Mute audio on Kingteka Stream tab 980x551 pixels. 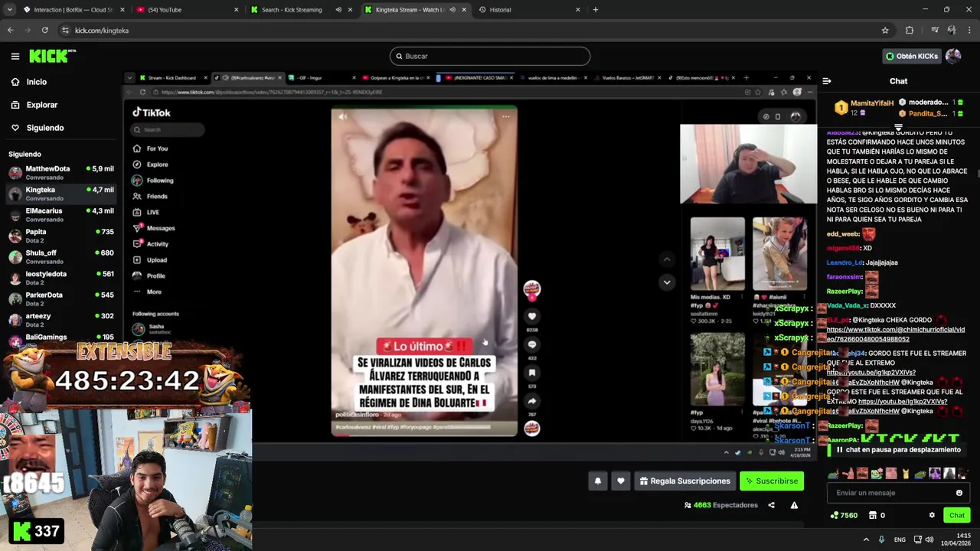tap(452, 10)
